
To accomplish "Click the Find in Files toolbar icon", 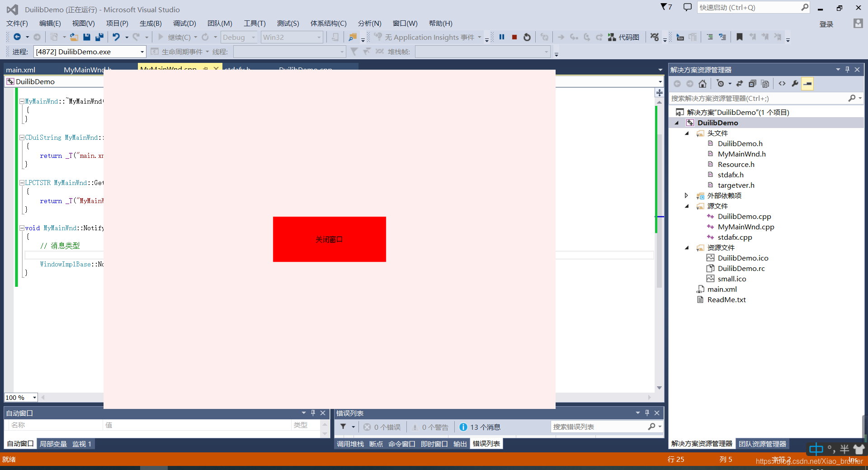I will coord(353,37).
